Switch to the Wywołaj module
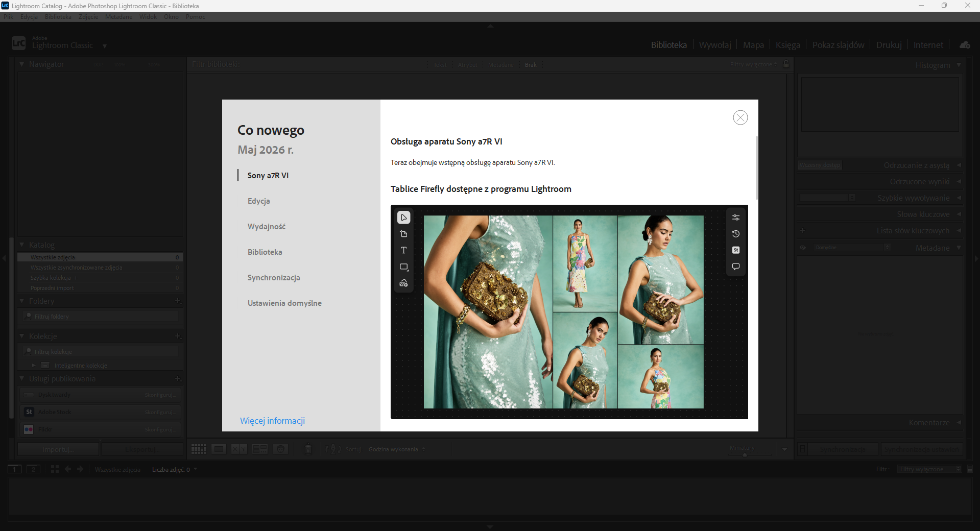The width and height of the screenshot is (980, 531). [715, 45]
